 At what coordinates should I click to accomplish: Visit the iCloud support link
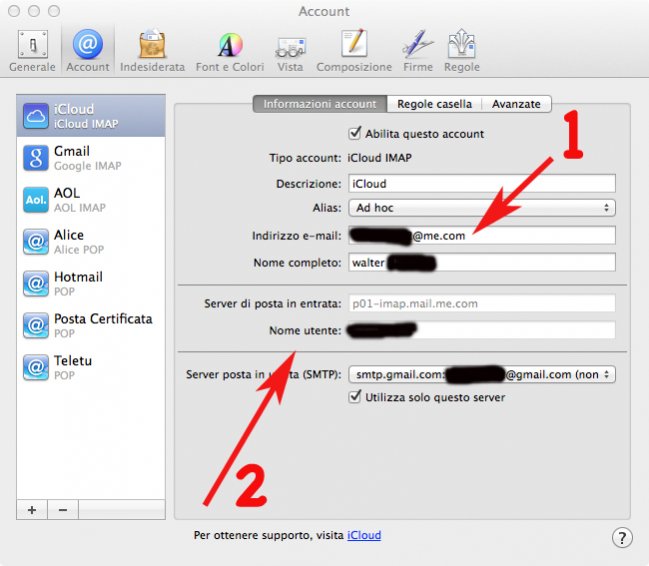[x=364, y=535]
